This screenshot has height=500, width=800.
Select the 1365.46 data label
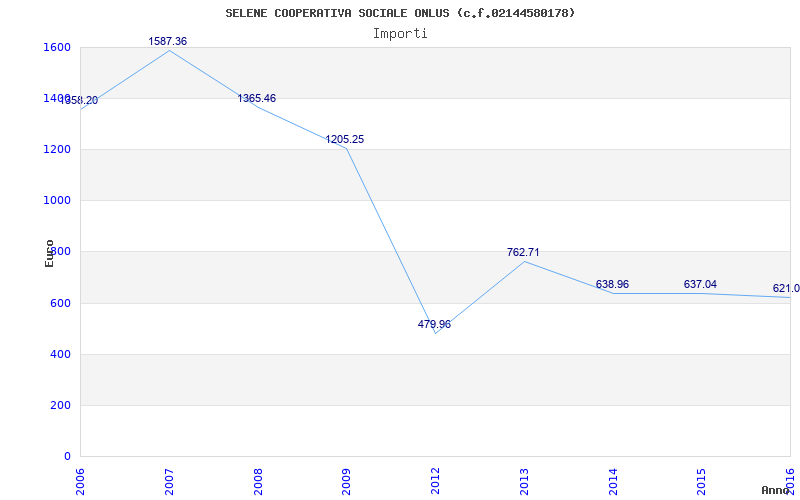pyautogui.click(x=257, y=98)
